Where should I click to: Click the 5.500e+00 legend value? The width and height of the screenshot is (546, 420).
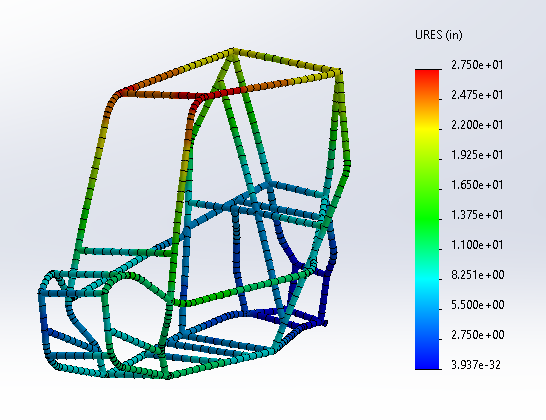tap(478, 305)
